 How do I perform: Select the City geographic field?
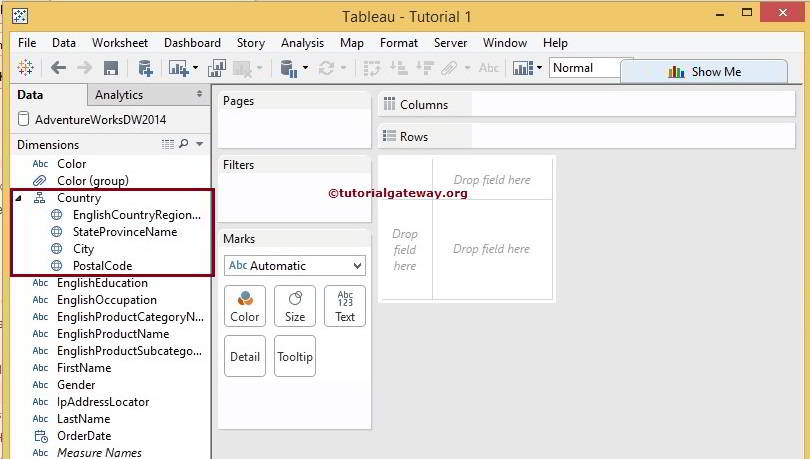pos(83,249)
